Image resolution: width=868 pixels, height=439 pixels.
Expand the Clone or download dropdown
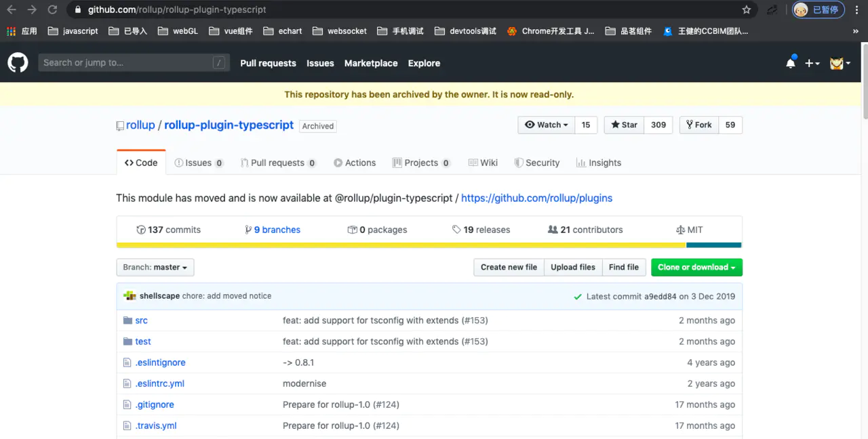click(x=696, y=267)
